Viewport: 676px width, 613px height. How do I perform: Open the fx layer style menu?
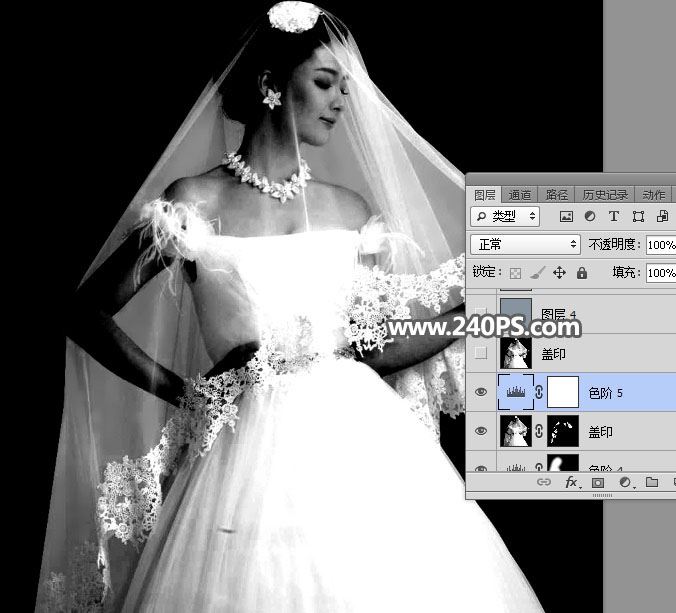click(572, 482)
